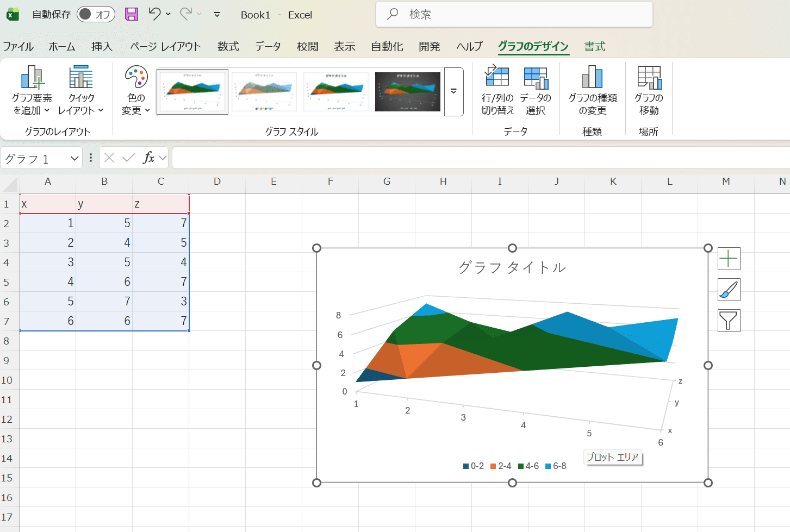This screenshot has width=790, height=532.
Task: Switch to the 挿入 ribbon tab
Action: tap(102, 47)
